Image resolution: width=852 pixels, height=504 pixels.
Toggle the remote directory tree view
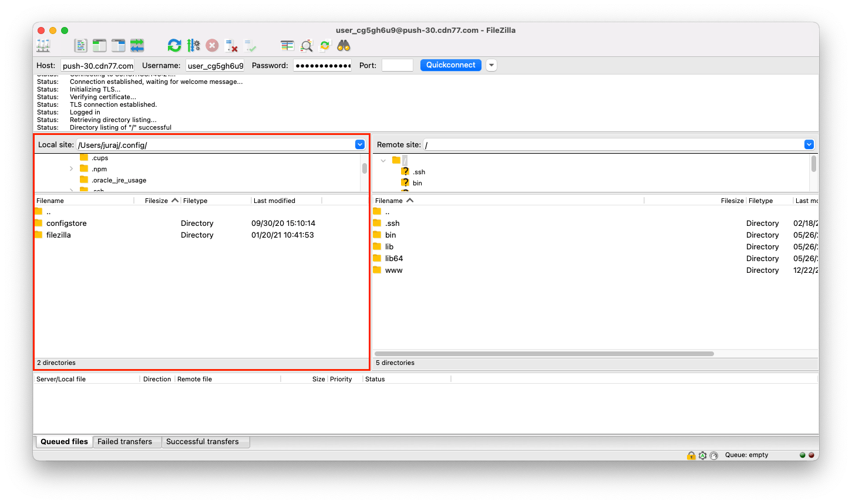point(118,45)
